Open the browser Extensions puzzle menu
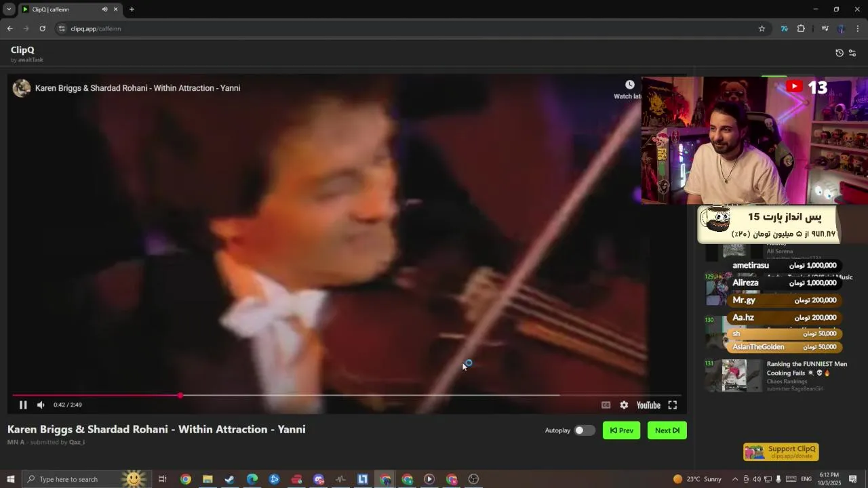 click(801, 28)
